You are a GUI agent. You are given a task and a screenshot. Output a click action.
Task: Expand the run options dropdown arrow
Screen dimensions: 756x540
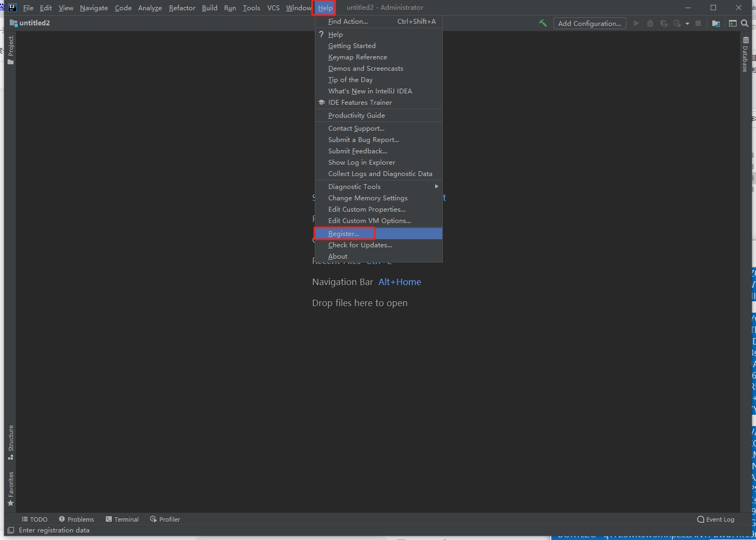pyautogui.click(x=687, y=24)
